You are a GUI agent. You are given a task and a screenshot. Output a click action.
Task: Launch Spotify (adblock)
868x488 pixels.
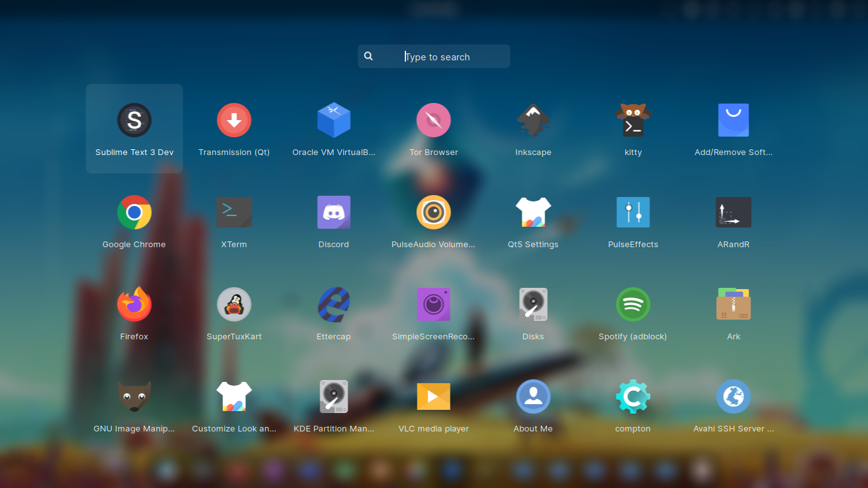pyautogui.click(x=633, y=304)
